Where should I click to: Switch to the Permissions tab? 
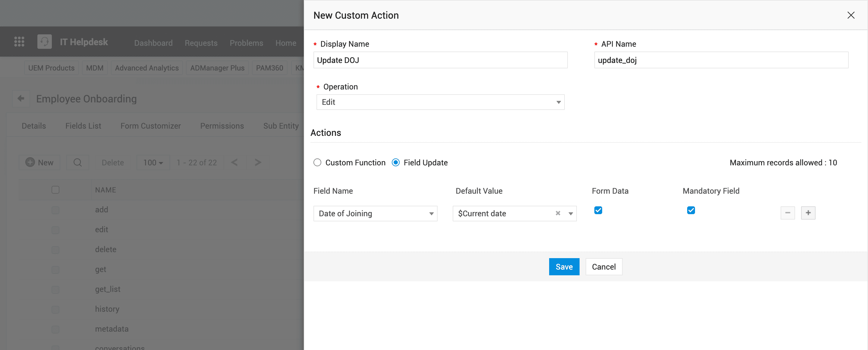click(x=222, y=126)
